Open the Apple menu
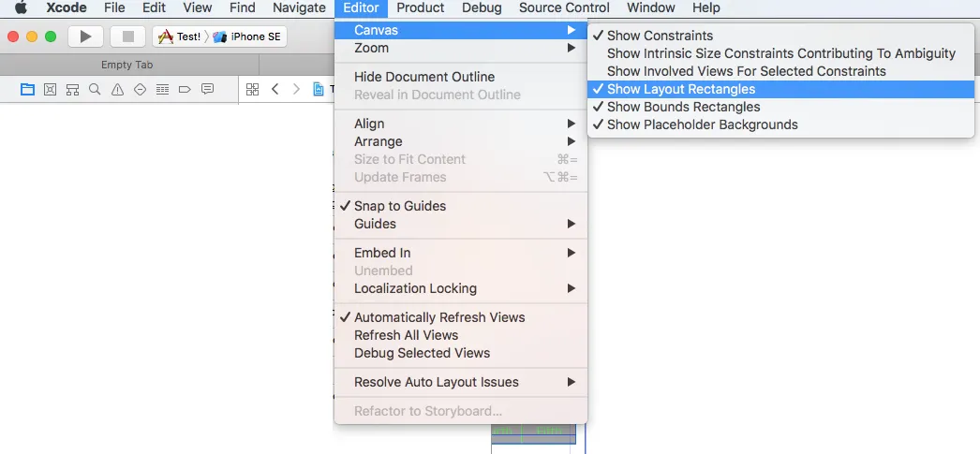The image size is (980, 454). [x=22, y=8]
